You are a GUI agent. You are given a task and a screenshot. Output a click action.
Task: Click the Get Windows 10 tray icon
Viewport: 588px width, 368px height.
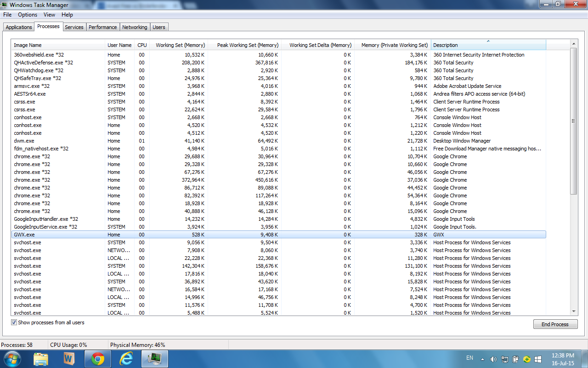click(538, 359)
